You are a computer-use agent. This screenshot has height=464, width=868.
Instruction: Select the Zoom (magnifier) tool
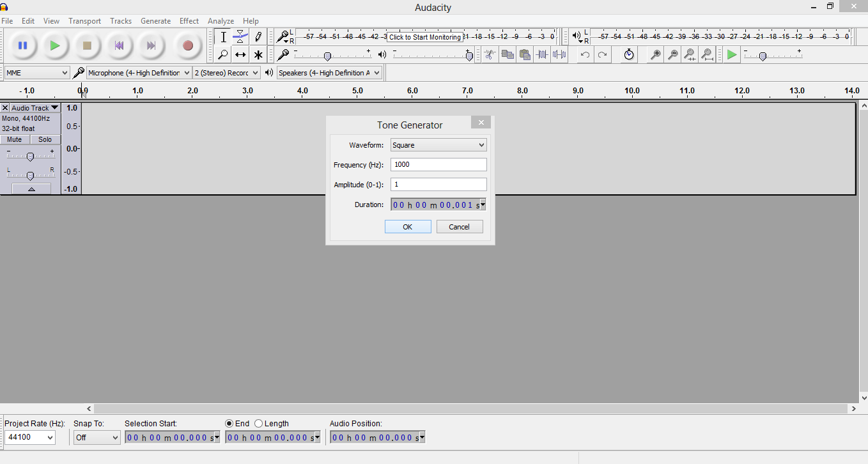[x=223, y=55]
